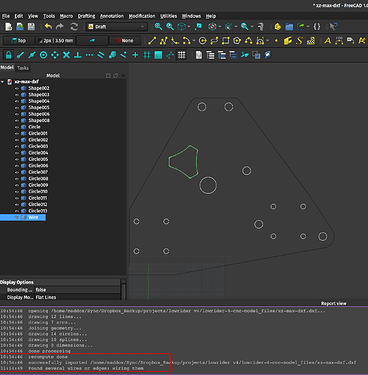Toggle snap to grid (hash icon)
The height and width of the screenshot is (375, 368).
coord(147,55)
